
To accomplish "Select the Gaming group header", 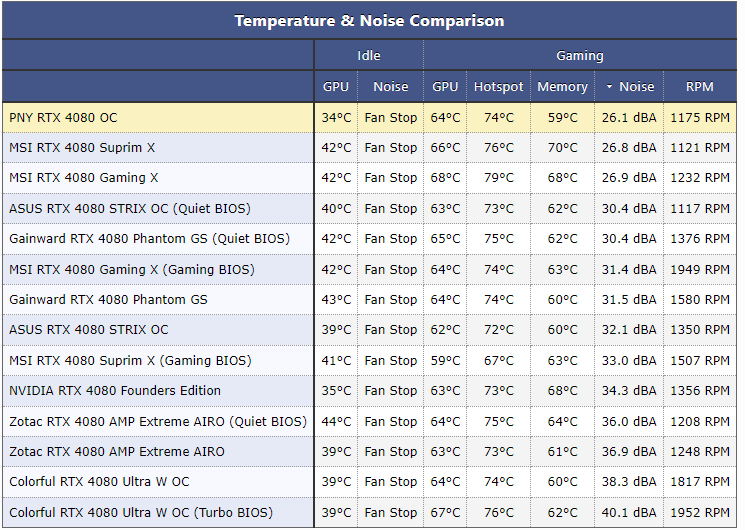I will click(x=580, y=56).
